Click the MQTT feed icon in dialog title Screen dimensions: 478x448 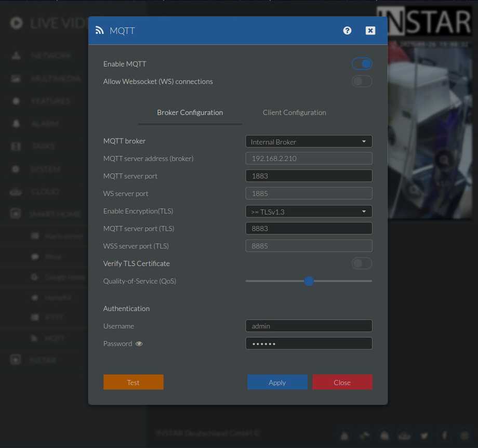click(x=99, y=31)
